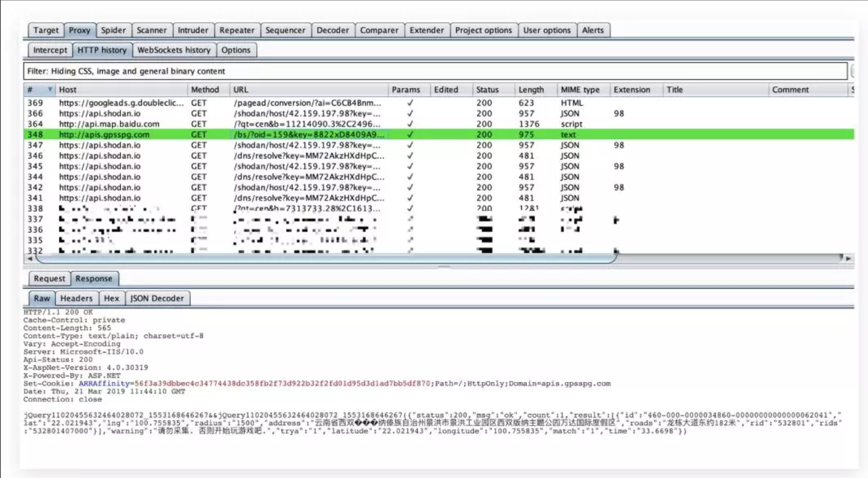Open the proxy Options sub-tab
The height and width of the screenshot is (478, 868).
(x=236, y=50)
